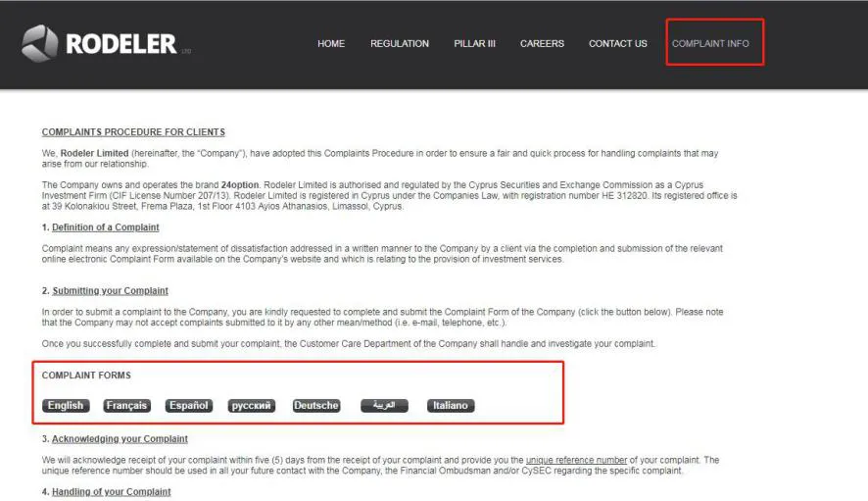Open the CONTACT US page

(x=618, y=44)
